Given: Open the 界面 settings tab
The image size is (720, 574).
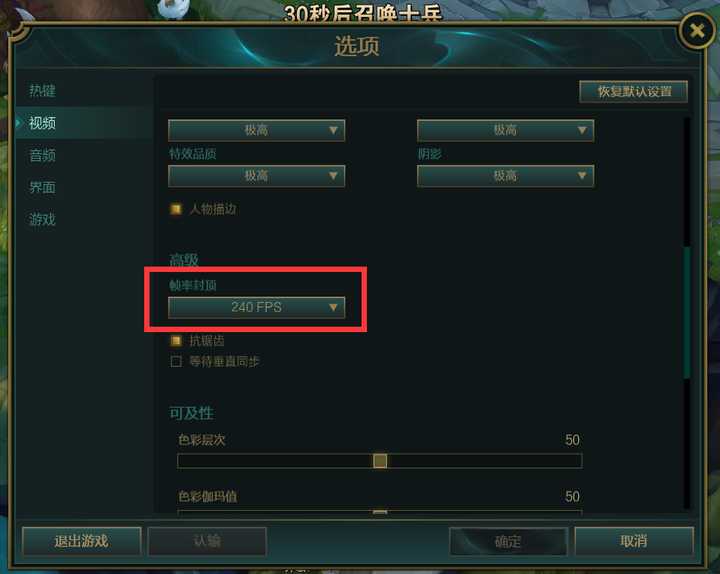Looking at the screenshot, I should point(42,187).
